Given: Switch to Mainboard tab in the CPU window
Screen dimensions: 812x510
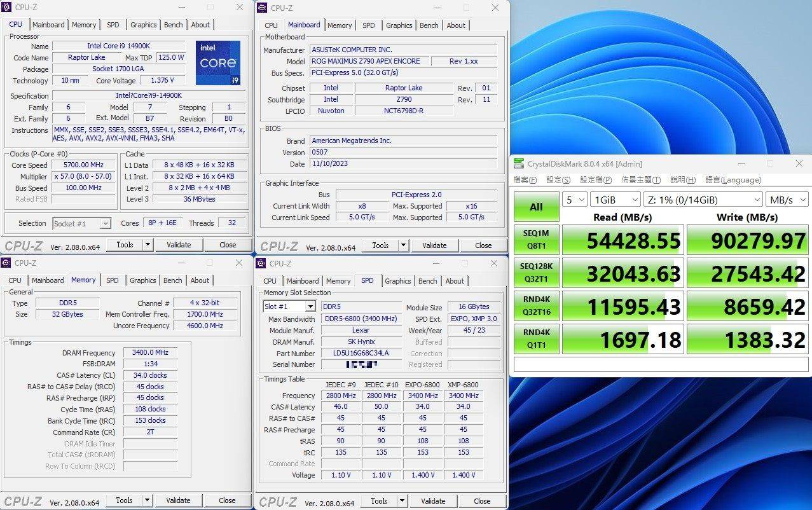Looking at the screenshot, I should click(48, 25).
